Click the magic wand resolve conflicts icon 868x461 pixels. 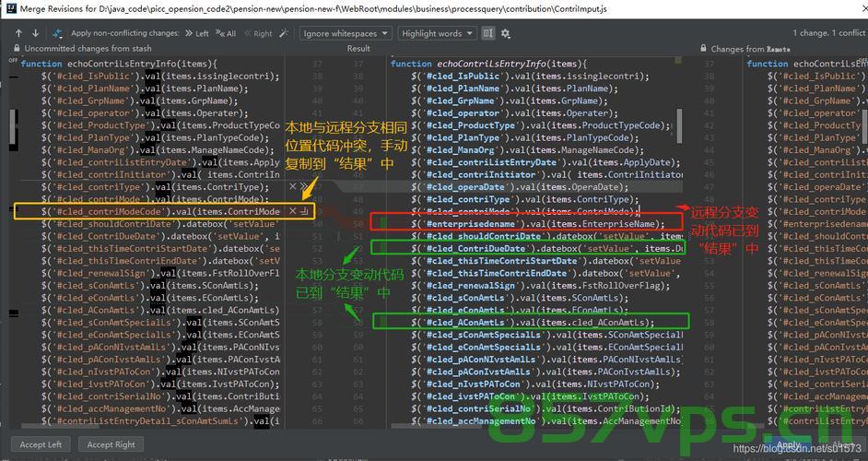coord(284,33)
